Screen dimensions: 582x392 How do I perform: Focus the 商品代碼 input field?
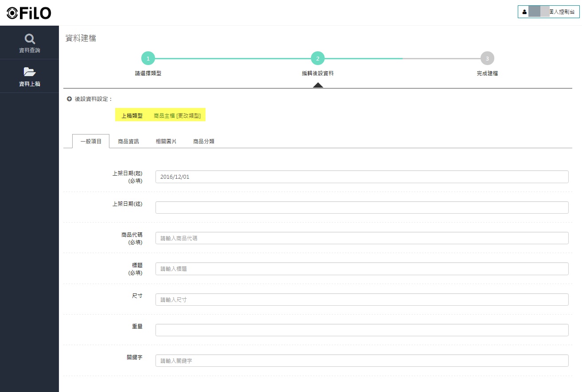point(362,238)
